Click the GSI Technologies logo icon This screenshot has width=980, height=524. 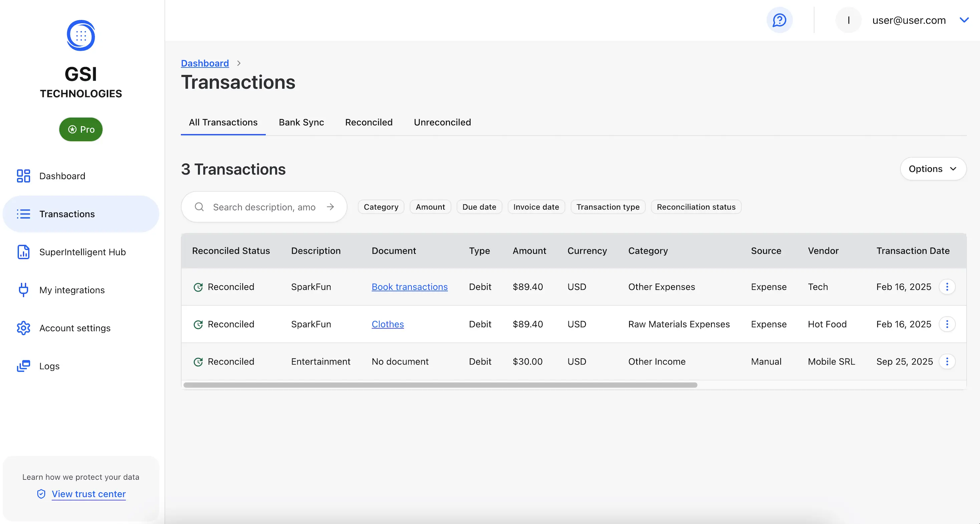(x=81, y=35)
